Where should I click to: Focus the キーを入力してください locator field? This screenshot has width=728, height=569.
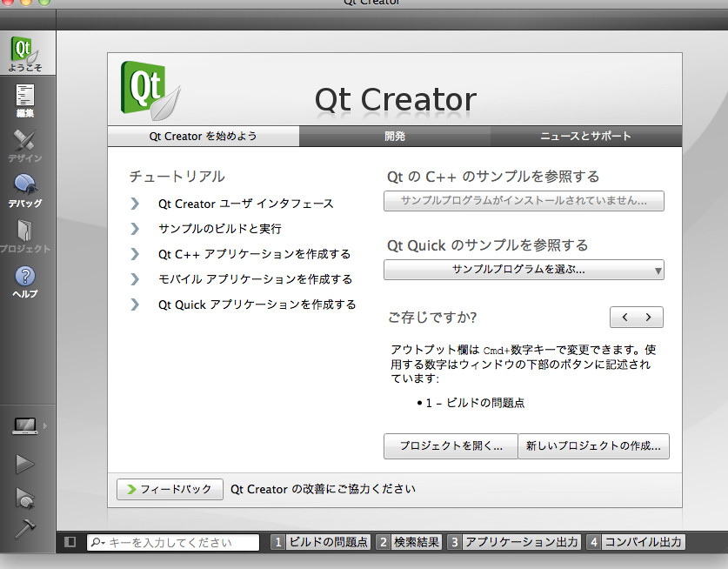point(173,542)
